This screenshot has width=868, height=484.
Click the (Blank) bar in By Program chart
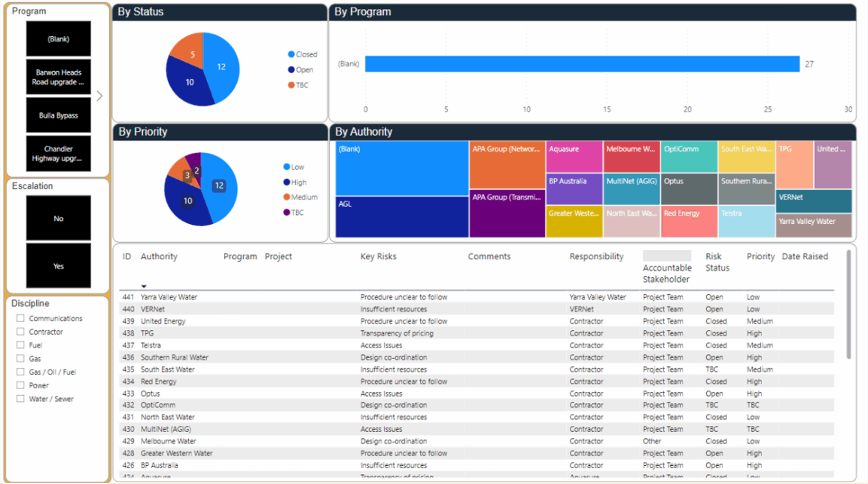pos(582,64)
